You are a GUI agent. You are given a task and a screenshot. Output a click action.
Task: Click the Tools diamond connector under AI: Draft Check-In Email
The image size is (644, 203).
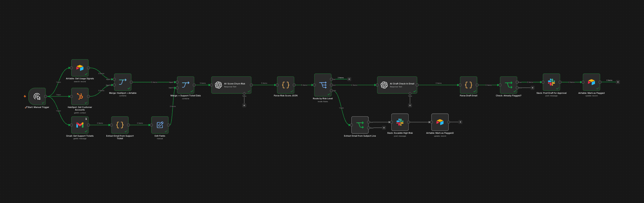[x=410, y=93]
